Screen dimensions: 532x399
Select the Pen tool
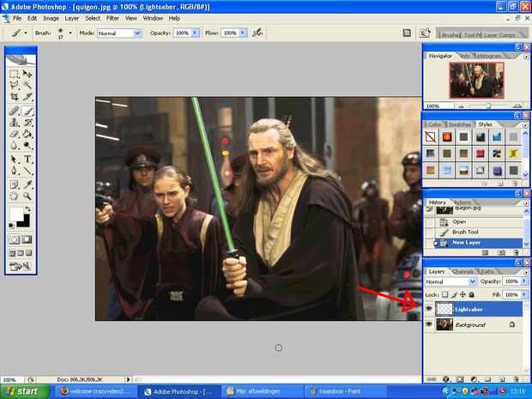(15, 171)
